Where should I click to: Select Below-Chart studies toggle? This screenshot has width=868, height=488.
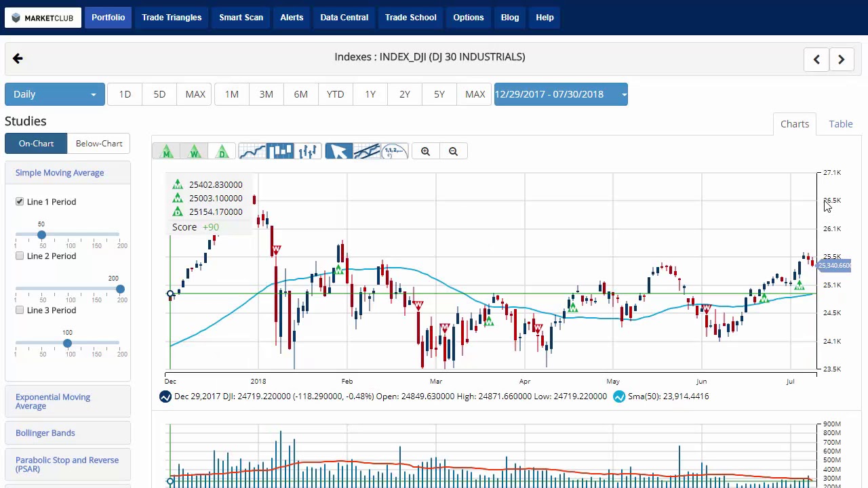99,144
